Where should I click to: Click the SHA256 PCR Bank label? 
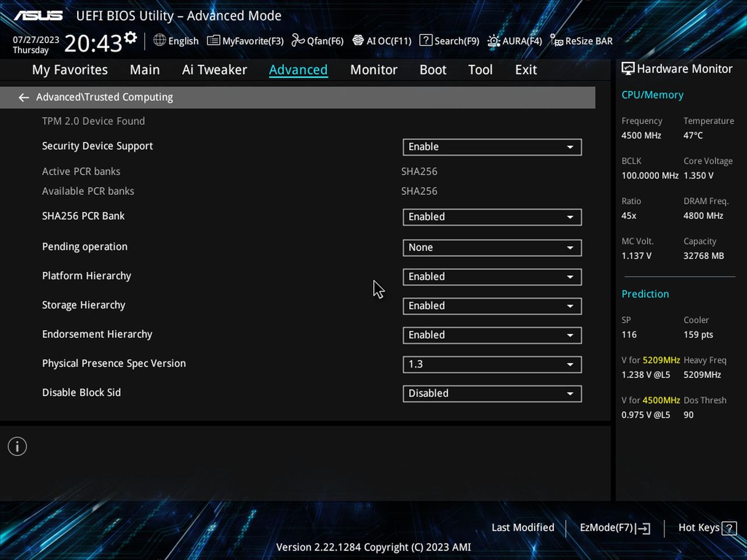[83, 216]
